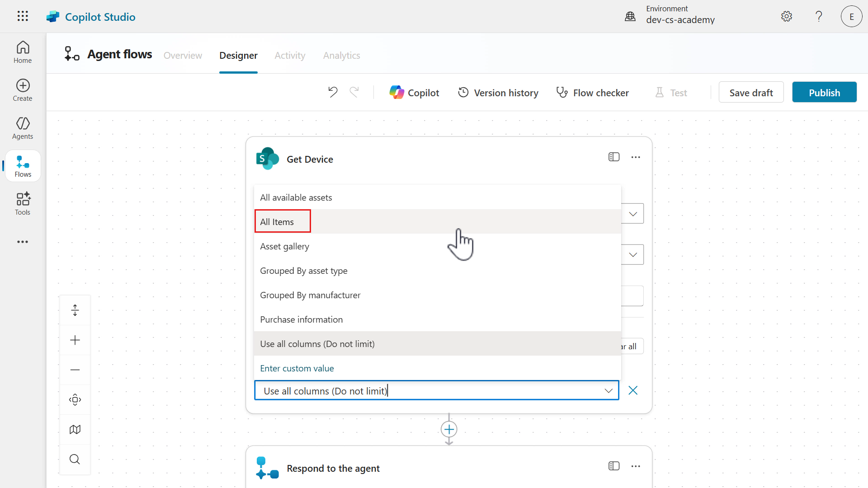Image resolution: width=868 pixels, height=488 pixels.
Task: Click the fit-to-view canvas icon
Action: (75, 399)
